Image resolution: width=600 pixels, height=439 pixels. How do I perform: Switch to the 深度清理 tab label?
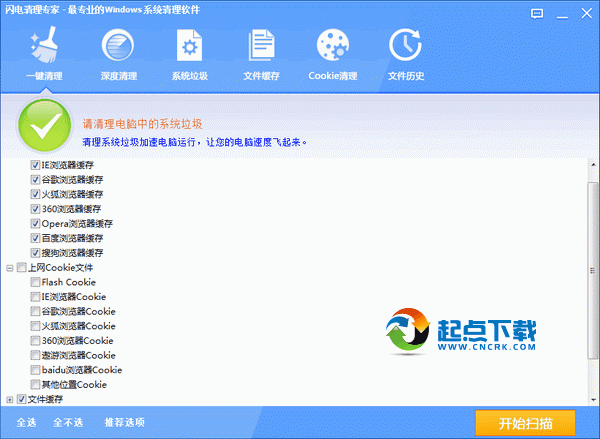coord(119,76)
